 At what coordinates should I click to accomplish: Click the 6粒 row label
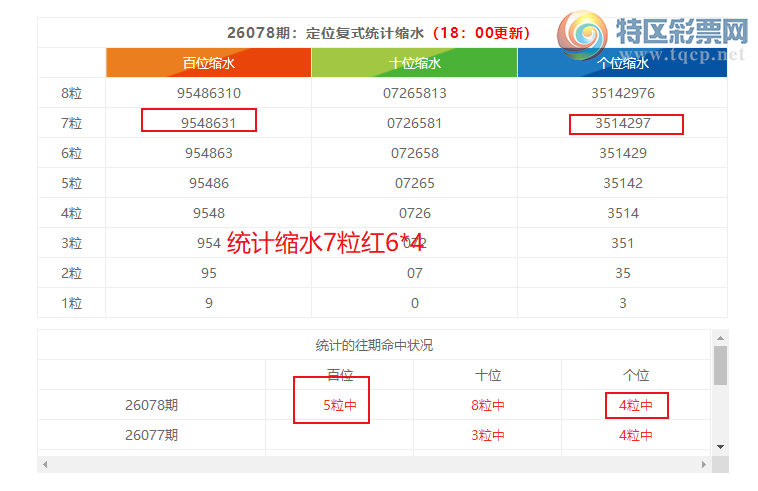pos(72,153)
